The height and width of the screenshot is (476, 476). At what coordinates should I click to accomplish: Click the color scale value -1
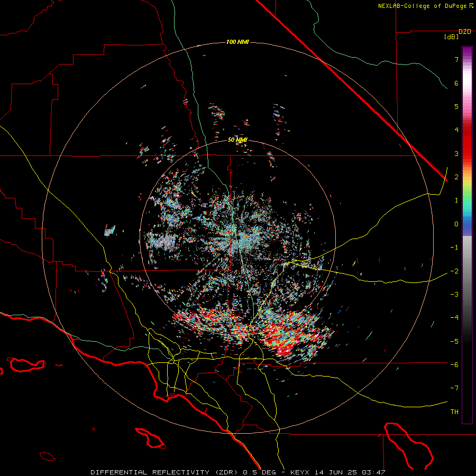454,248
